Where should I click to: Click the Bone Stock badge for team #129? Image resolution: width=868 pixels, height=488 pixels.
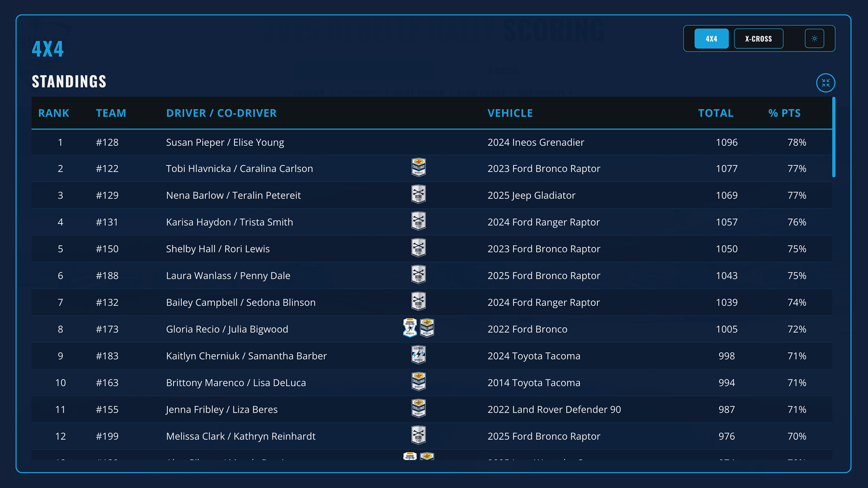[419, 195]
